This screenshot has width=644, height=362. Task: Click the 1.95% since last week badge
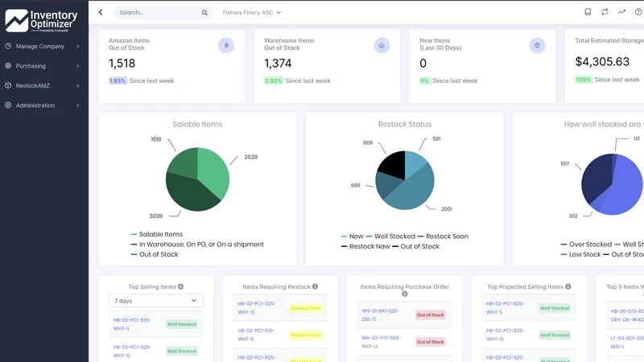118,81
